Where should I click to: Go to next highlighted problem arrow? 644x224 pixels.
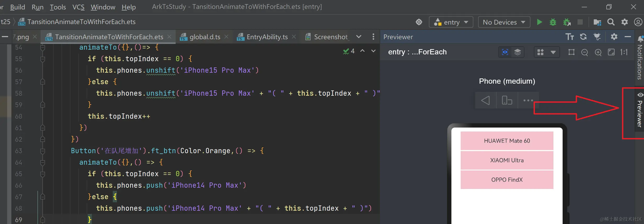[x=373, y=51]
